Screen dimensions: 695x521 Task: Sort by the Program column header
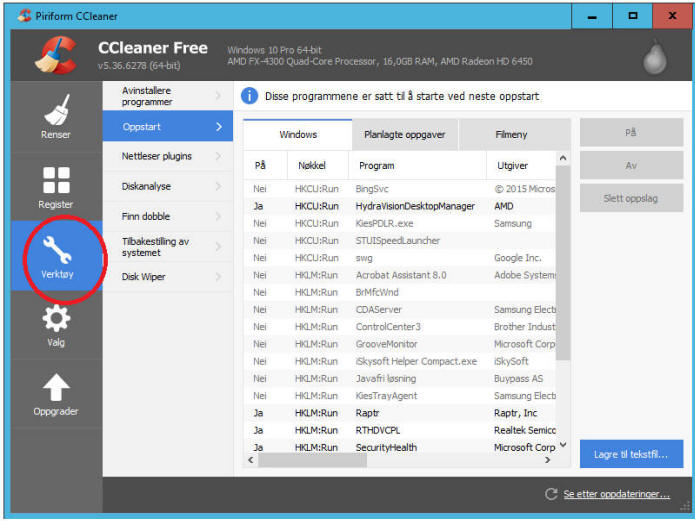pos(418,165)
